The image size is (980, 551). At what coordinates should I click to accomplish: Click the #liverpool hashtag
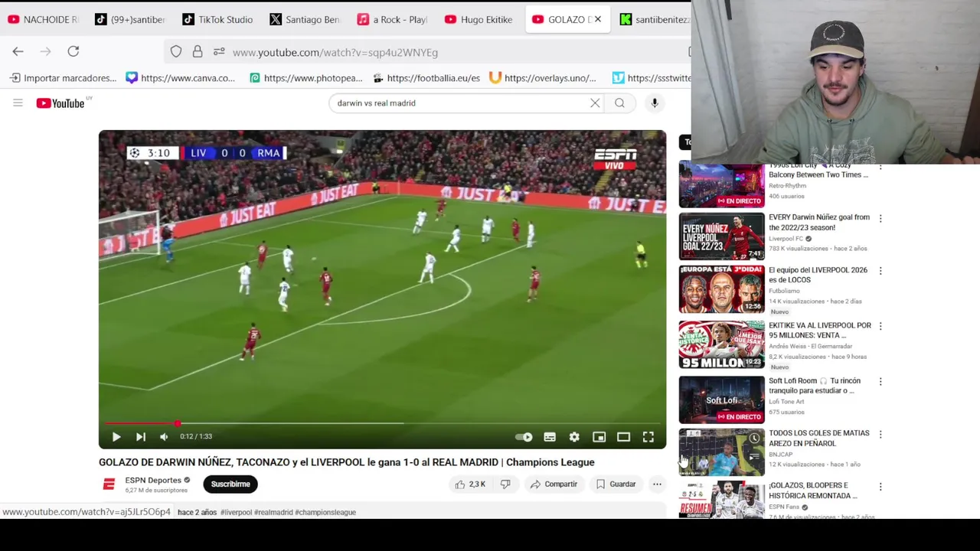pos(236,512)
